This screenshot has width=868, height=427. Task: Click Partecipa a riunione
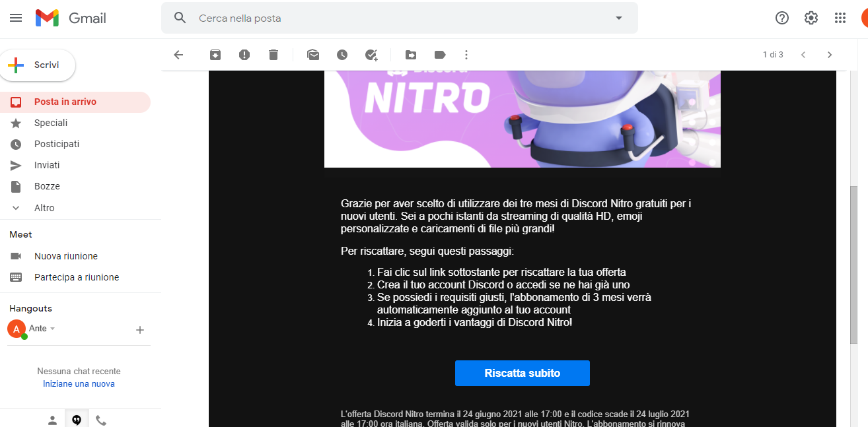pyautogui.click(x=75, y=277)
